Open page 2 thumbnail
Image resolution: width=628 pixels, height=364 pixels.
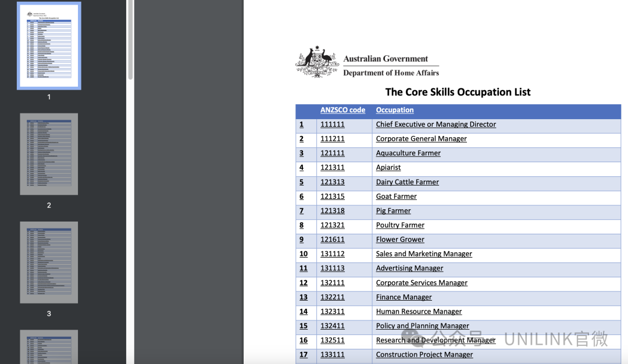click(x=49, y=154)
